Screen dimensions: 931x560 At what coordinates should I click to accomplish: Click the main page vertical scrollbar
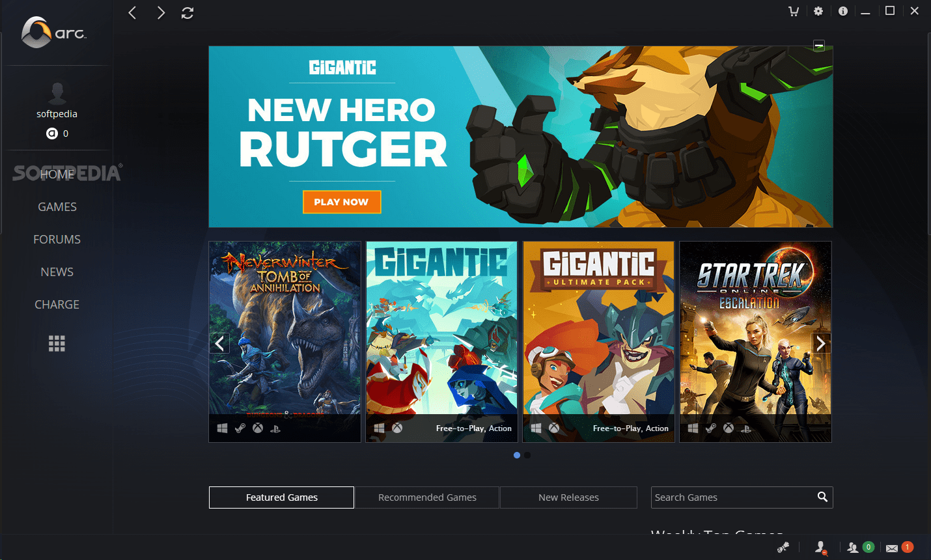point(929,133)
